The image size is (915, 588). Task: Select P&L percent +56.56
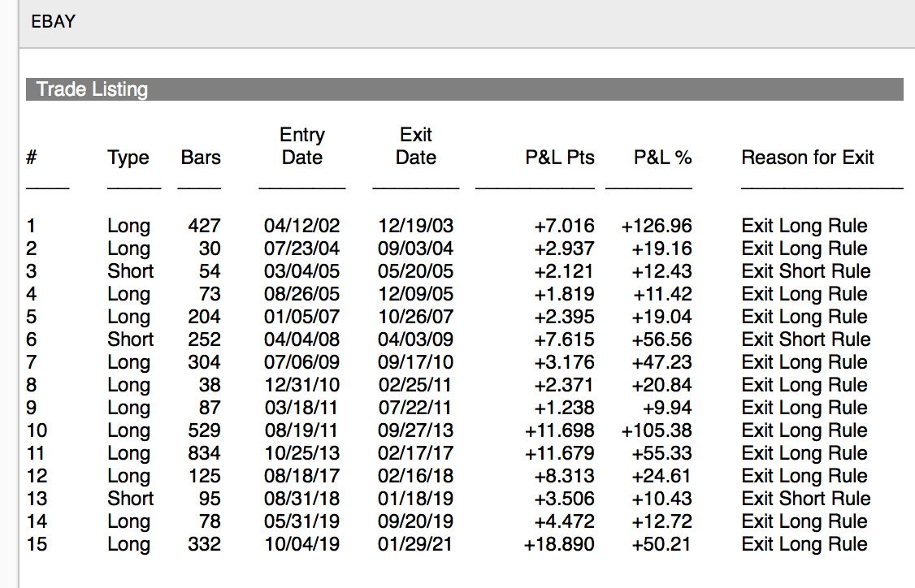pos(661,339)
